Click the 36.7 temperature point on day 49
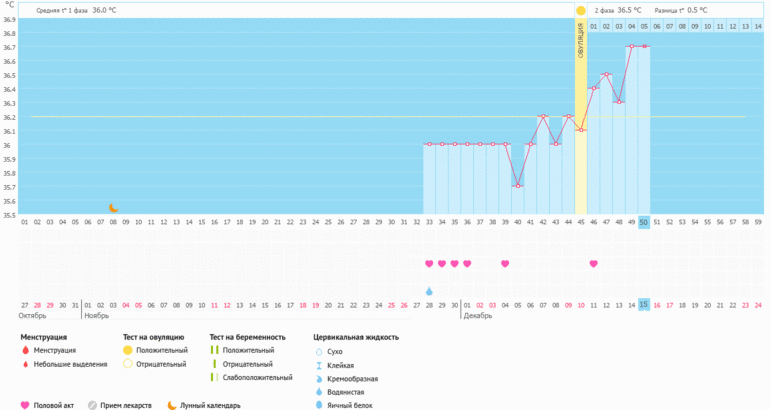 [631, 46]
